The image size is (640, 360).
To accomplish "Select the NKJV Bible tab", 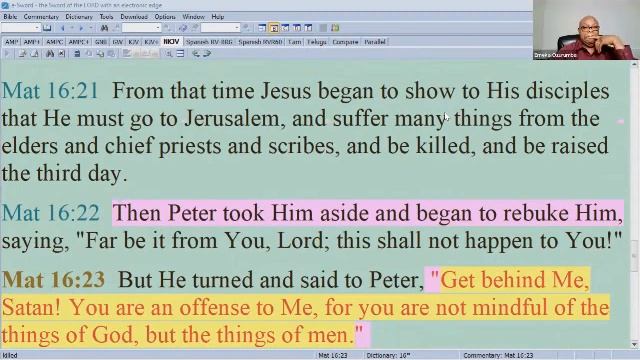I will (x=171, y=42).
